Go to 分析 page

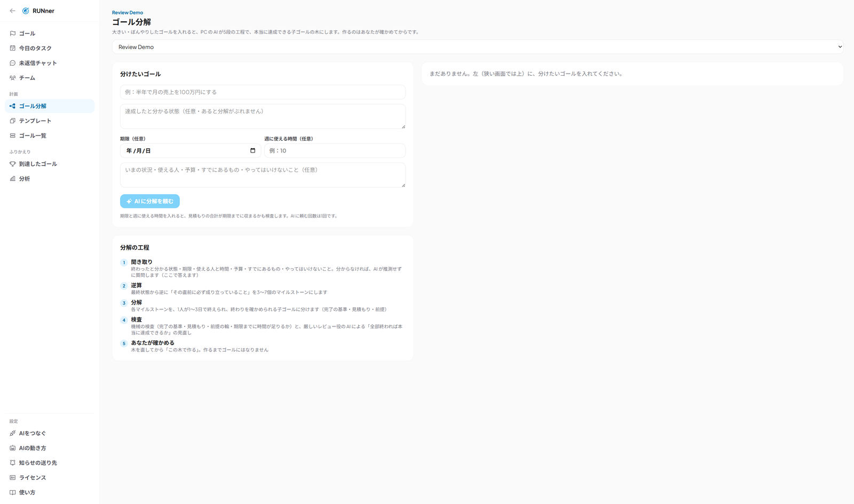click(50, 179)
